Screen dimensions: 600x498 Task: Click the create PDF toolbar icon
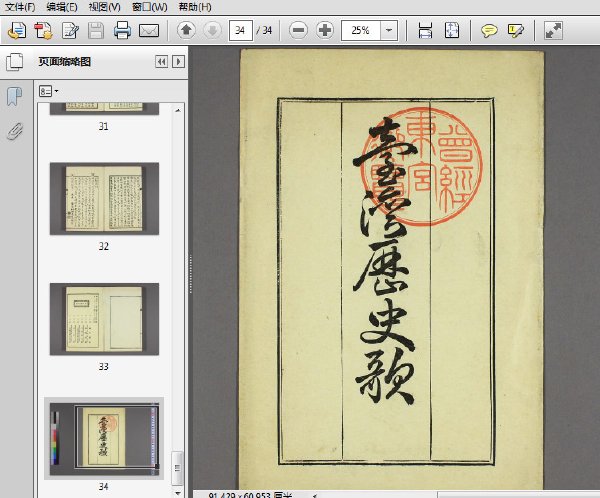43,31
